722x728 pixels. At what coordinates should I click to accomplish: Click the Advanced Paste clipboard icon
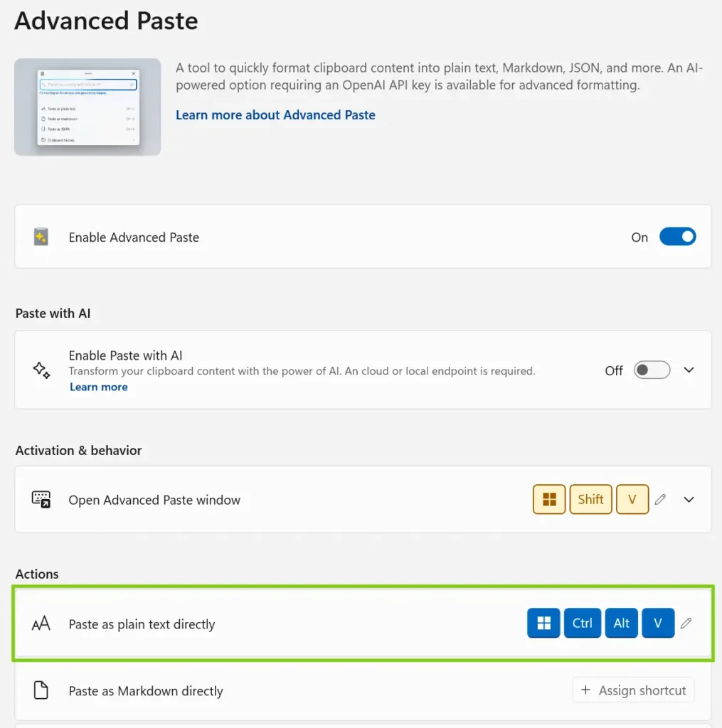pyautogui.click(x=41, y=237)
